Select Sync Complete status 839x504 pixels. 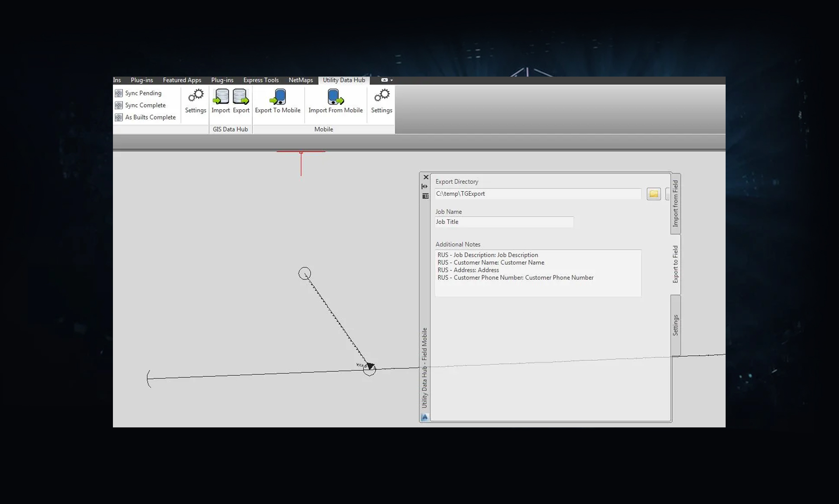(145, 105)
